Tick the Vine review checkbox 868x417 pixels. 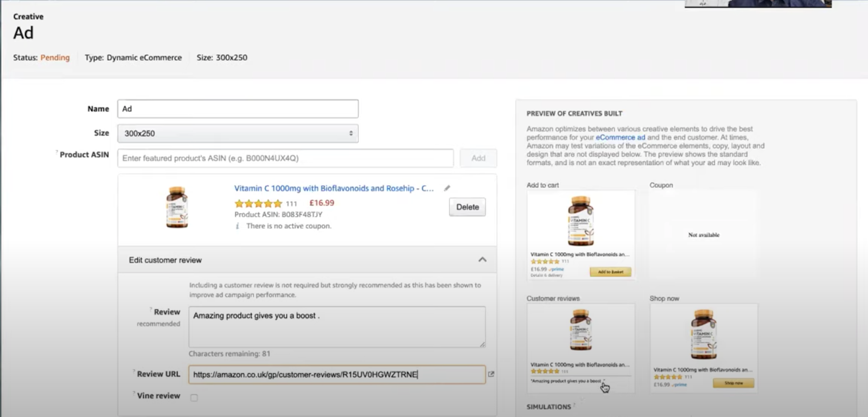point(194,397)
